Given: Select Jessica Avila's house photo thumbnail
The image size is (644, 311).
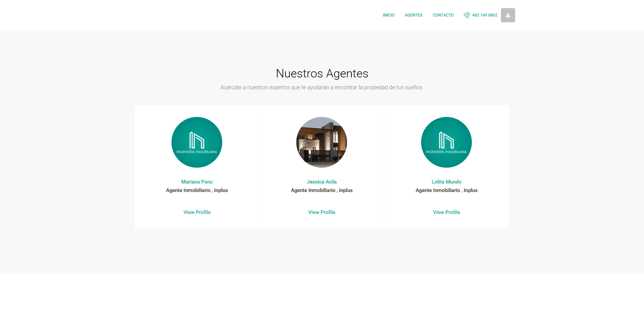Looking at the screenshot, I should tap(322, 142).
